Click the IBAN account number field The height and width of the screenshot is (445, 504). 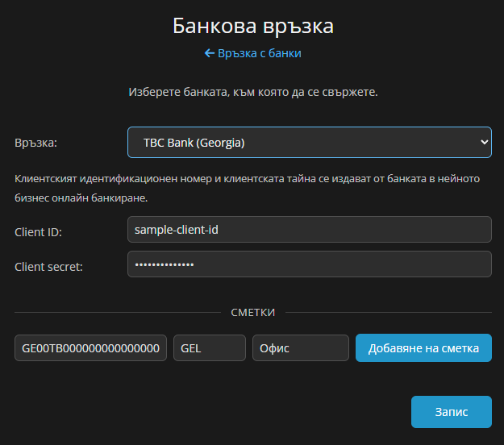click(90, 348)
